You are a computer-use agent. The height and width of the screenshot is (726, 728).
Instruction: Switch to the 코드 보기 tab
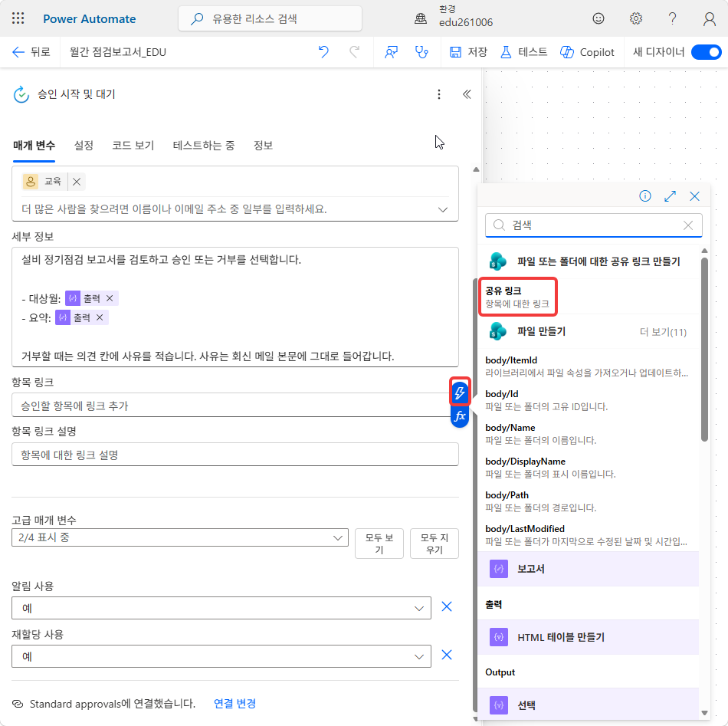click(x=133, y=146)
